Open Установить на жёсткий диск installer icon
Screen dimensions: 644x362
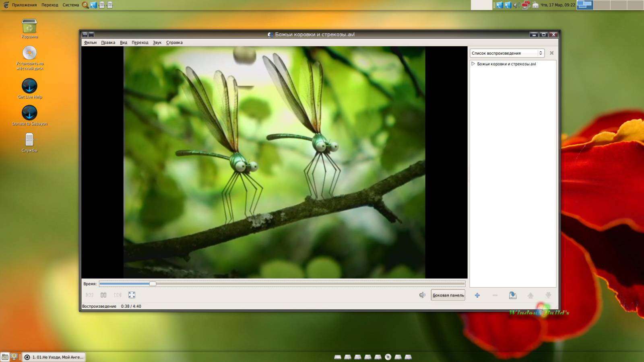pos(29,53)
